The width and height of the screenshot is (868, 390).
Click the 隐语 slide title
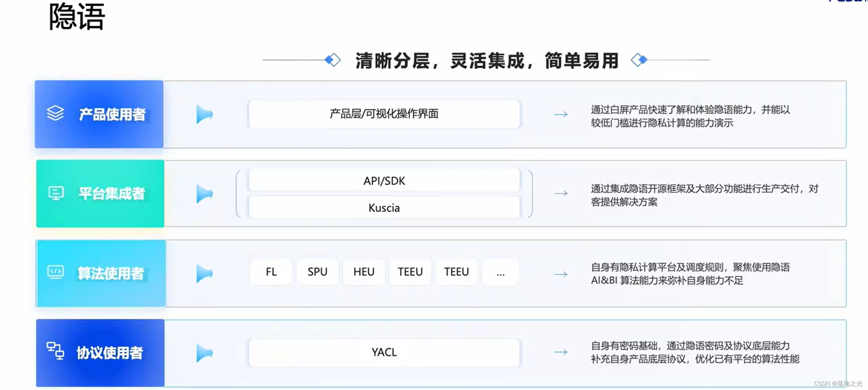click(x=77, y=17)
